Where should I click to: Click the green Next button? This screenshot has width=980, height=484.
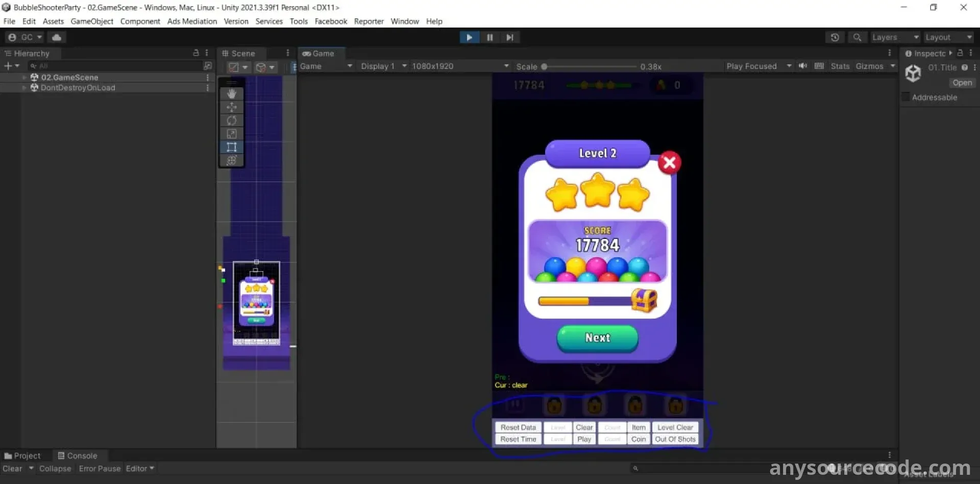point(597,338)
